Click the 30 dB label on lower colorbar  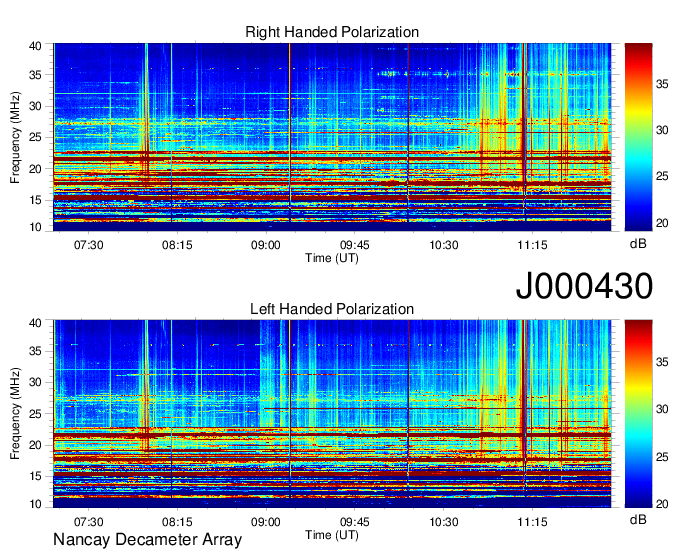pyautogui.click(x=662, y=409)
